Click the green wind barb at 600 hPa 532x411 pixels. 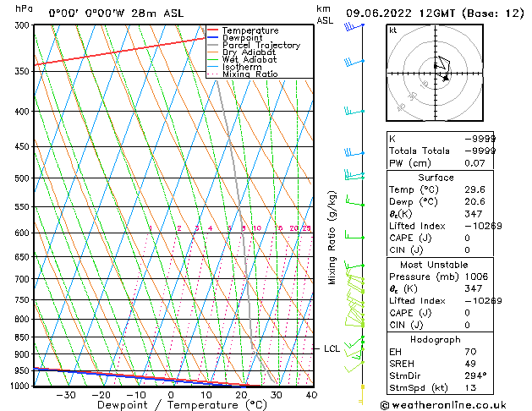click(x=354, y=234)
